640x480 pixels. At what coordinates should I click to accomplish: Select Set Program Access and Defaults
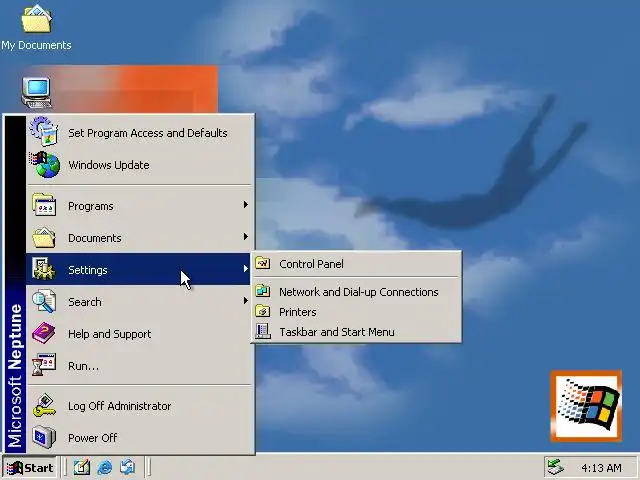[x=139, y=133]
